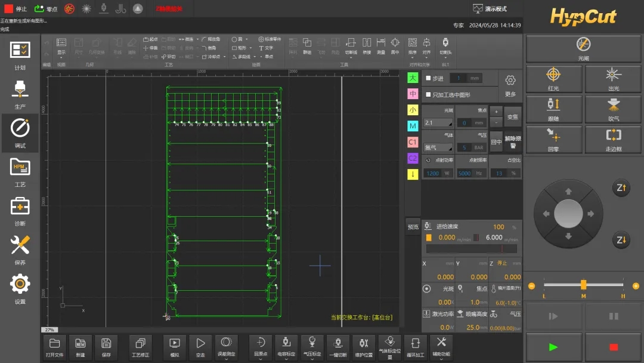This screenshot has width=644, height=363.
Task: Tick the 只加工选中图形 checkbox
Action: point(428,94)
